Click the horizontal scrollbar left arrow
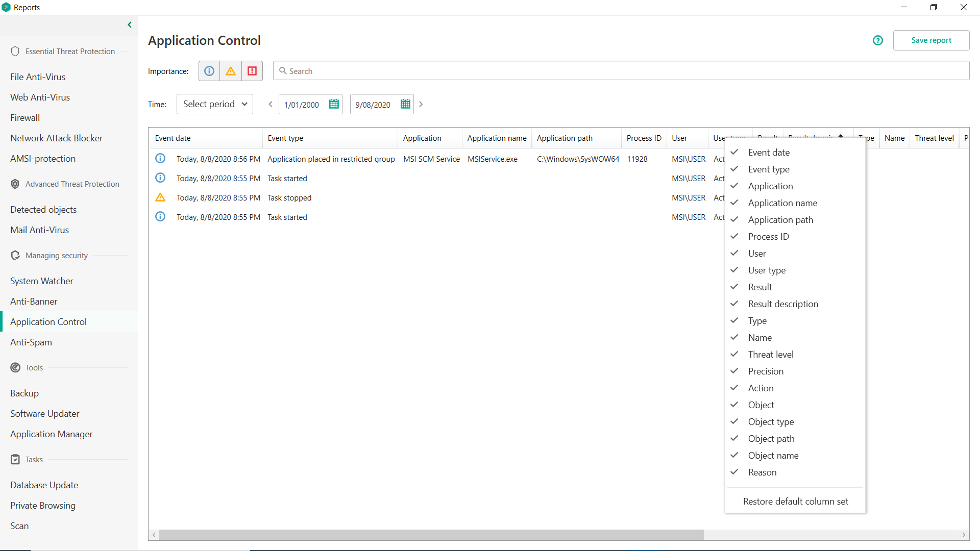 tap(154, 535)
